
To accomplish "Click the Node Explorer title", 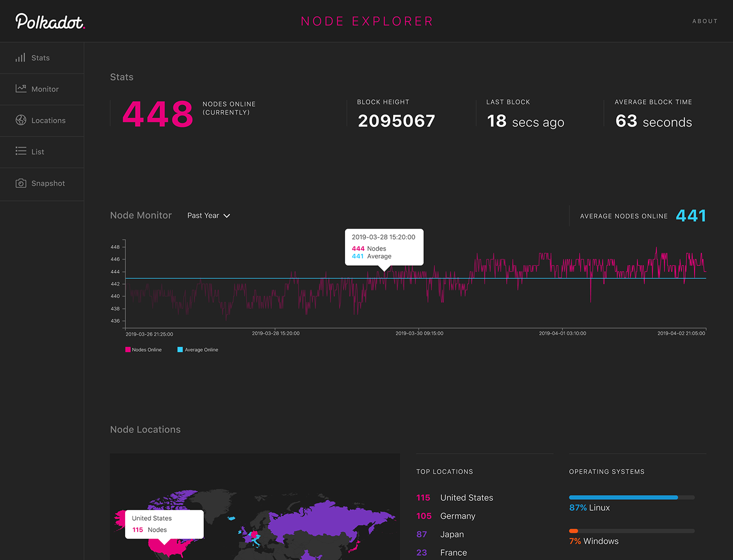I will click(x=367, y=21).
